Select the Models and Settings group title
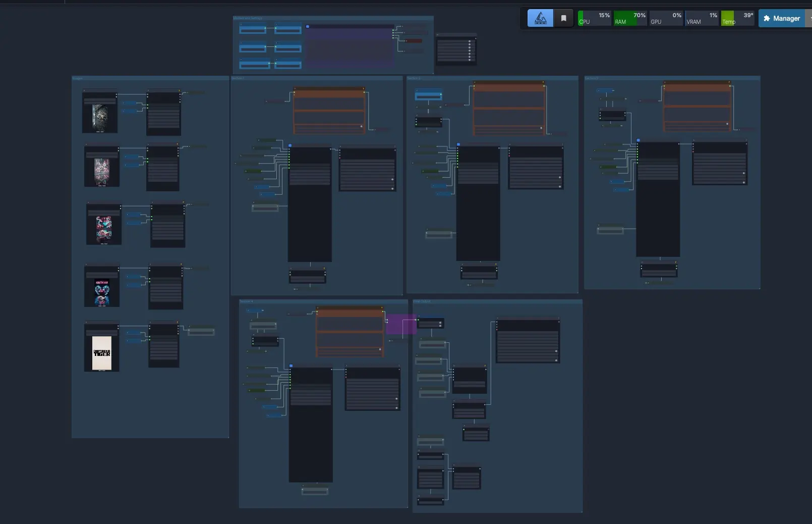This screenshot has height=524, width=812. point(248,18)
